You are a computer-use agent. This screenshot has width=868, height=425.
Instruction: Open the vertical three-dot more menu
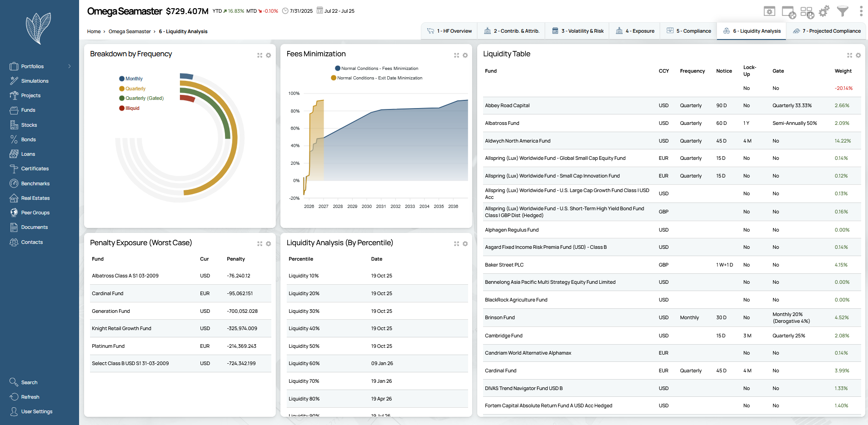pos(861,11)
